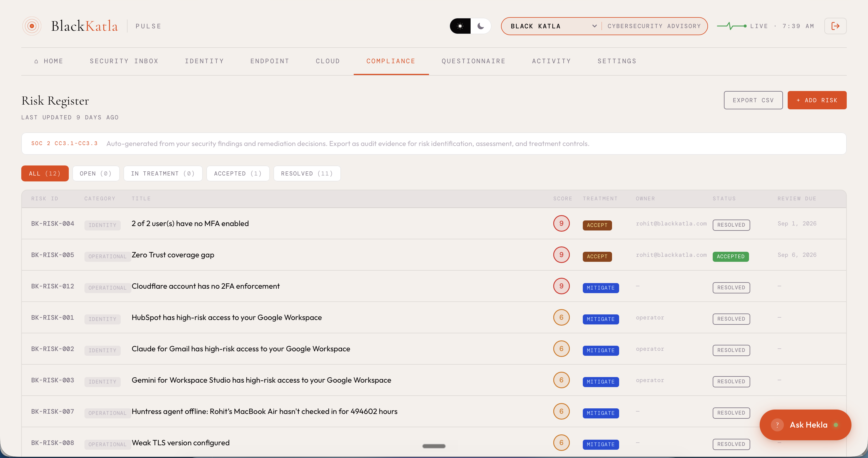Click Identity category tag on BK-RISK-001
Image resolution: width=868 pixels, height=458 pixels.
[x=102, y=319]
